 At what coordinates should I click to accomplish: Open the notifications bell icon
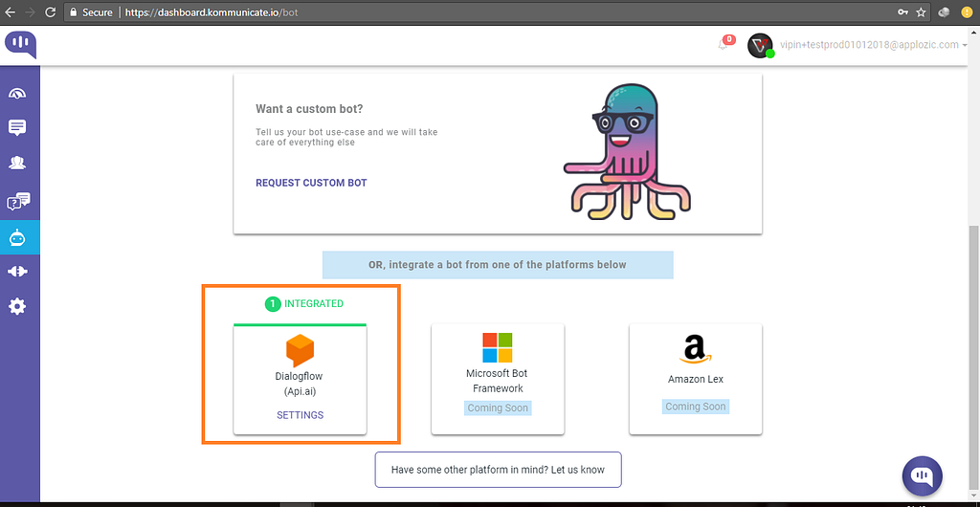click(x=724, y=44)
